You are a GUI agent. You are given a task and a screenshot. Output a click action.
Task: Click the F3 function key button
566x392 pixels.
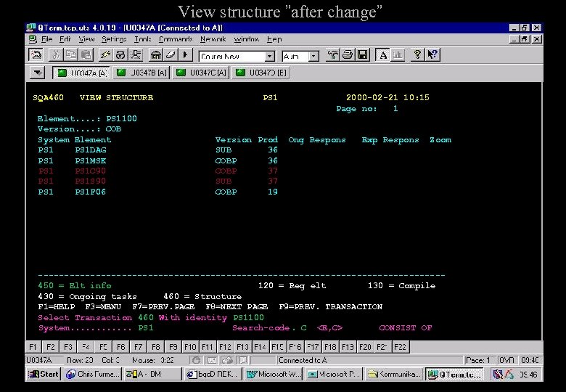[x=68, y=347]
